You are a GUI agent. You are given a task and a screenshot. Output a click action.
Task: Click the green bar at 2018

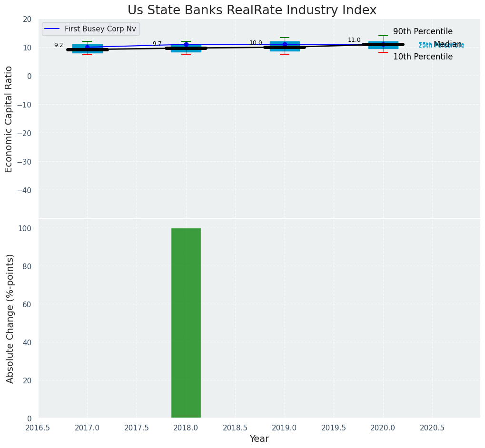186,323
